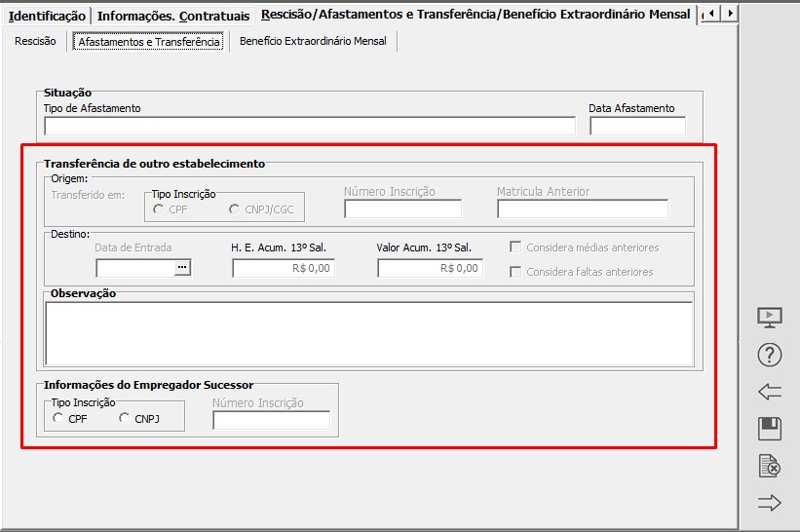Open the Benefício Extraordinário Mensal sub-tab
Screen dimensions: 800x532
click(313, 41)
